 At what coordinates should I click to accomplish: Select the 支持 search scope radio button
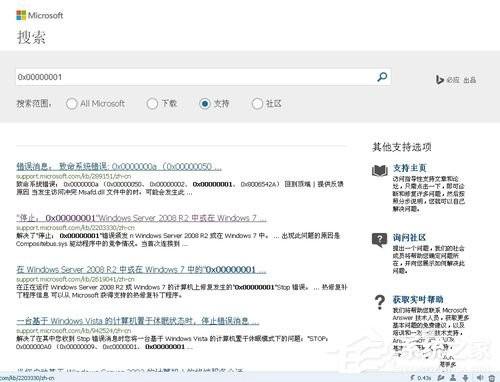pos(205,104)
